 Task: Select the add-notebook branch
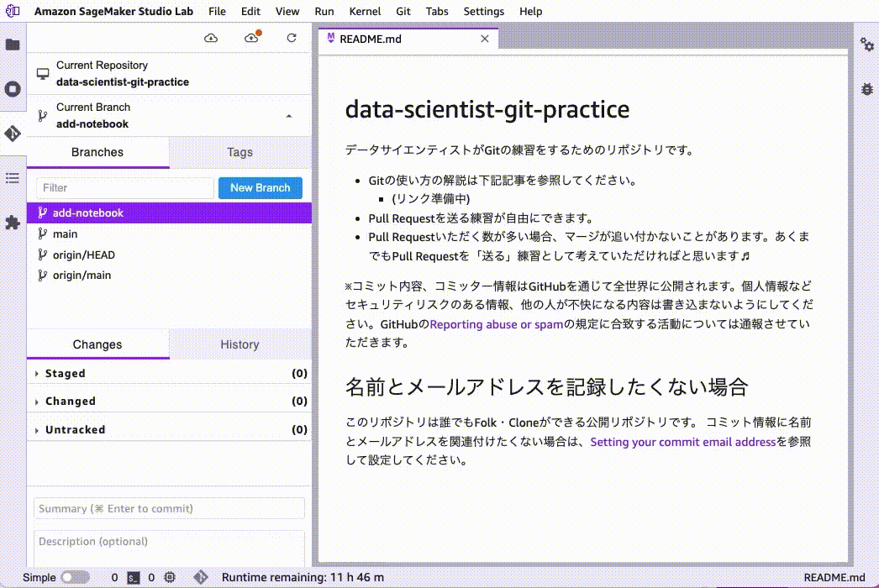pyautogui.click(x=169, y=213)
